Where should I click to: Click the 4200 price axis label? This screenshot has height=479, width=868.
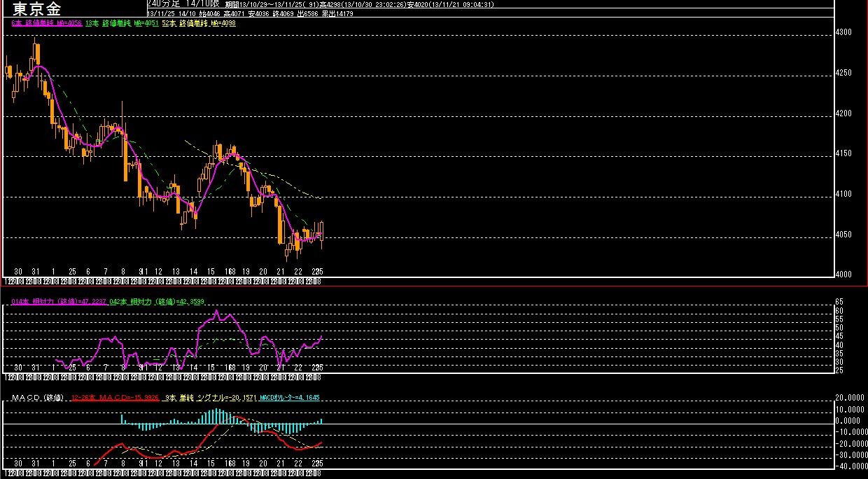pyautogui.click(x=844, y=113)
